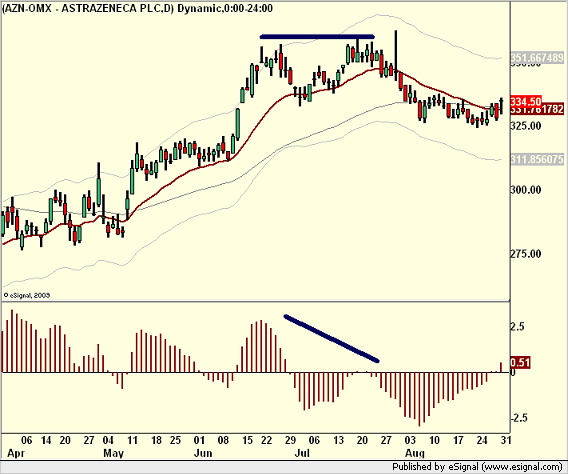Click the date label 31 on time axis
Viewport: 568px width, 474px height.
click(506, 440)
